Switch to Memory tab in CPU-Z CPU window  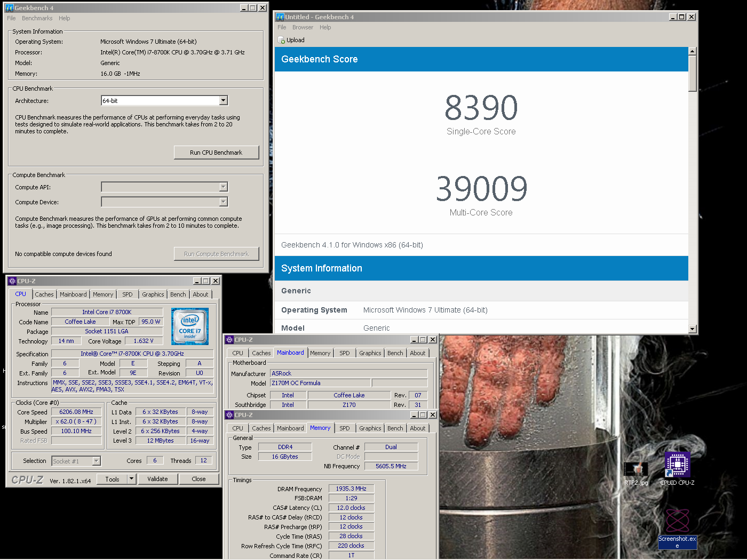tap(103, 294)
